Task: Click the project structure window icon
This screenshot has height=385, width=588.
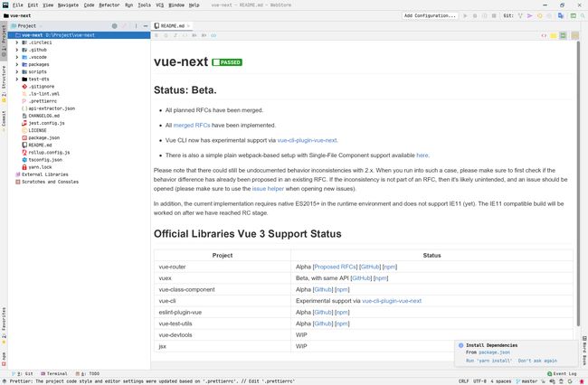Action: tap(573, 15)
